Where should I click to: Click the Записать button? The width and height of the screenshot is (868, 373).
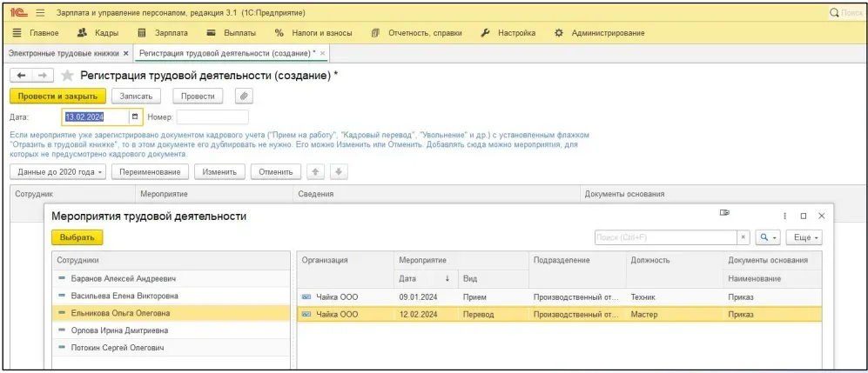(136, 97)
